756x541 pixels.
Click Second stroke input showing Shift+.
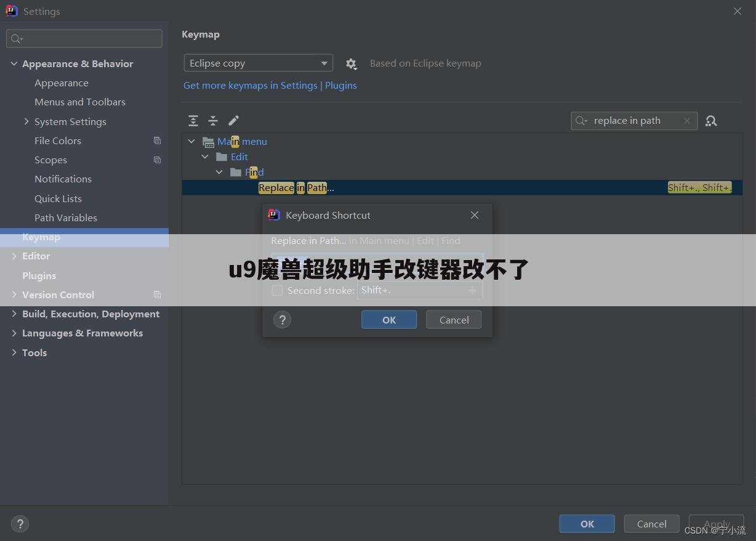[x=420, y=290]
